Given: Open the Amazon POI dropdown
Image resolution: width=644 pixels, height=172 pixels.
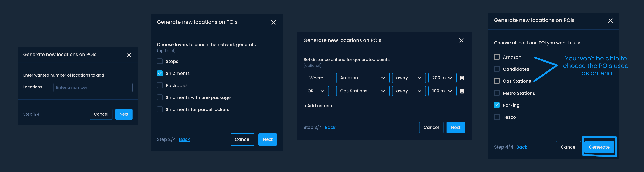Looking at the screenshot, I should [363, 78].
